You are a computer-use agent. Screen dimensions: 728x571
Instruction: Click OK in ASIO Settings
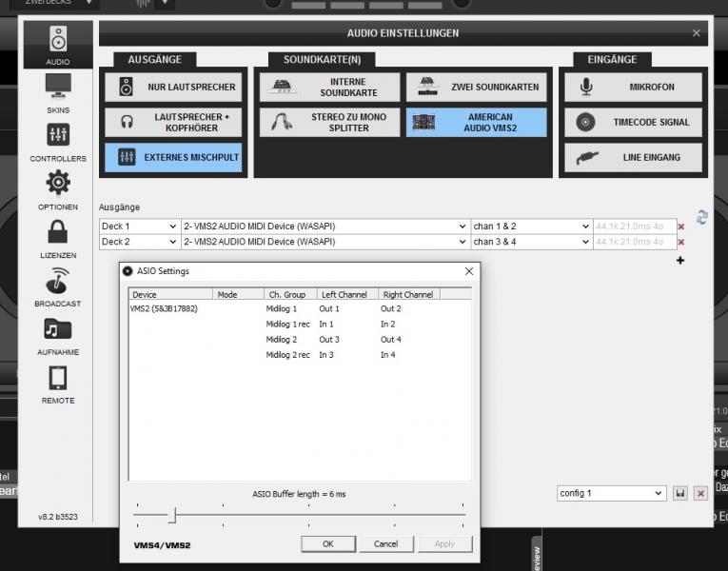pos(328,543)
